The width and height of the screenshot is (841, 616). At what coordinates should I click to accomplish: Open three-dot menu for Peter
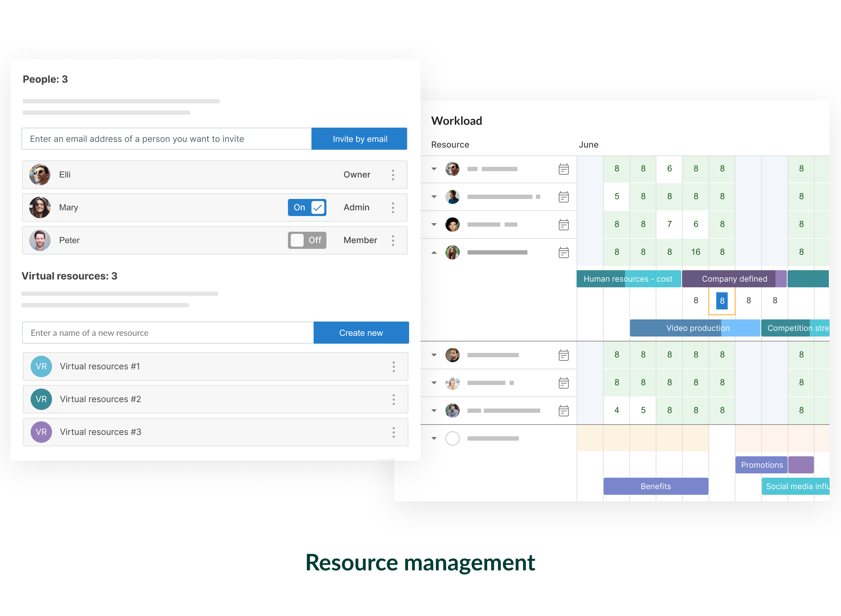393,240
